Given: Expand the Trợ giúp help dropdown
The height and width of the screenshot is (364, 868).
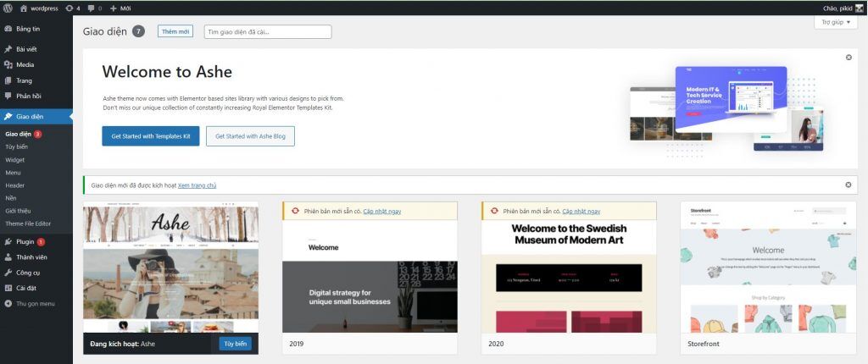Looking at the screenshot, I should 836,22.
